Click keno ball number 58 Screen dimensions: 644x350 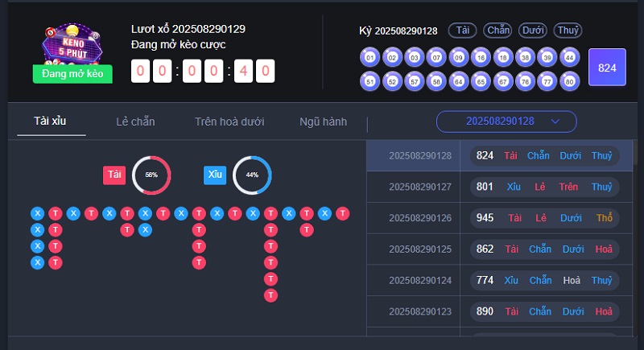(436, 81)
